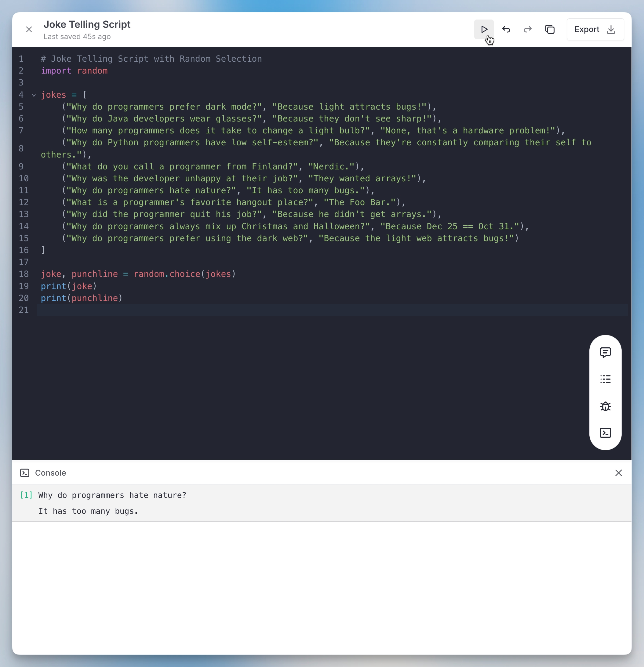Toggle console with terminal icon in toolbar
The width and height of the screenshot is (644, 667).
(605, 433)
